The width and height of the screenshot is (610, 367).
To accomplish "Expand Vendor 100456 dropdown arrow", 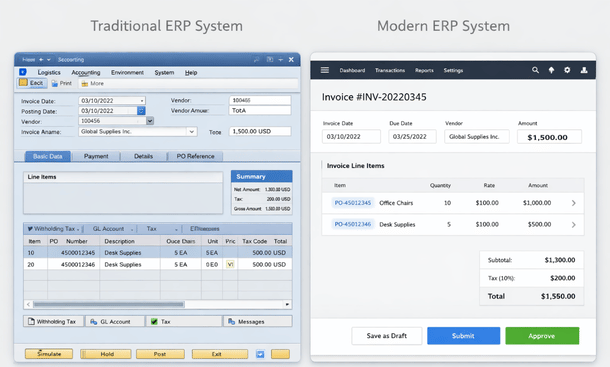I will click(x=150, y=121).
